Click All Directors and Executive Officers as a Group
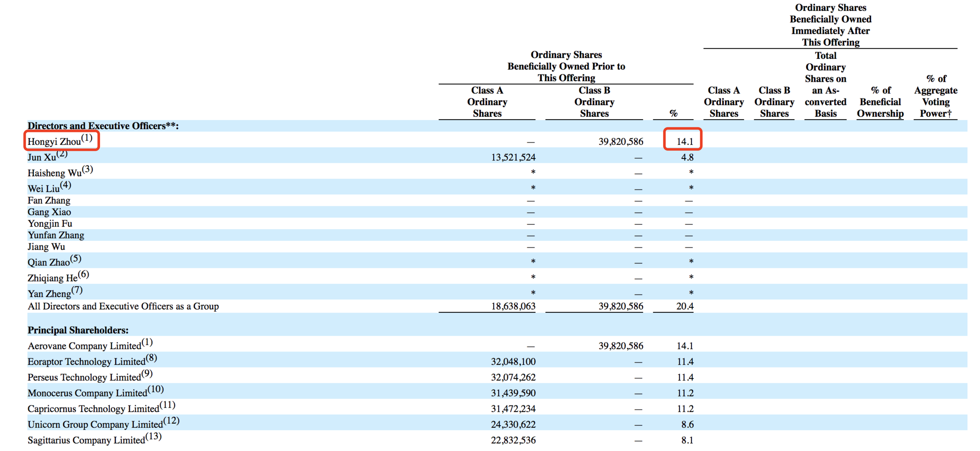The height and width of the screenshot is (451, 980). point(123,306)
